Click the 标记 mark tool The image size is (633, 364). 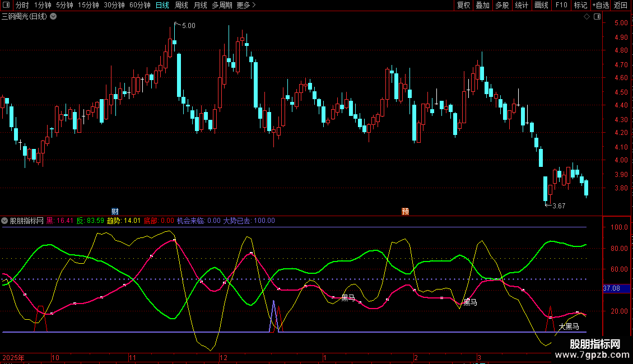580,6
